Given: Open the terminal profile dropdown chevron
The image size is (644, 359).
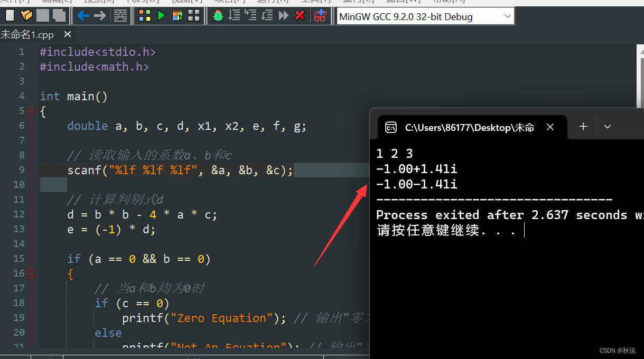Looking at the screenshot, I should pyautogui.click(x=608, y=127).
